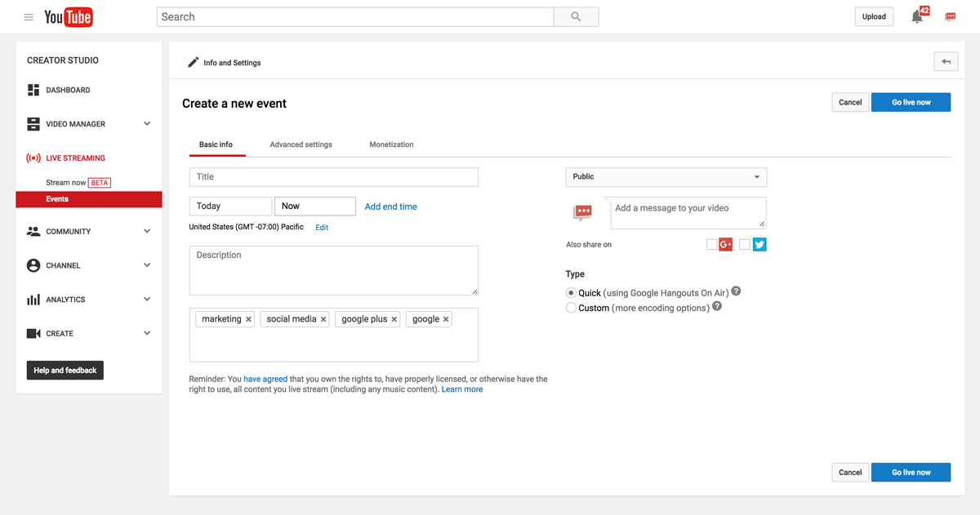Open the Public privacy dropdown
This screenshot has height=515, width=980.
click(x=666, y=177)
